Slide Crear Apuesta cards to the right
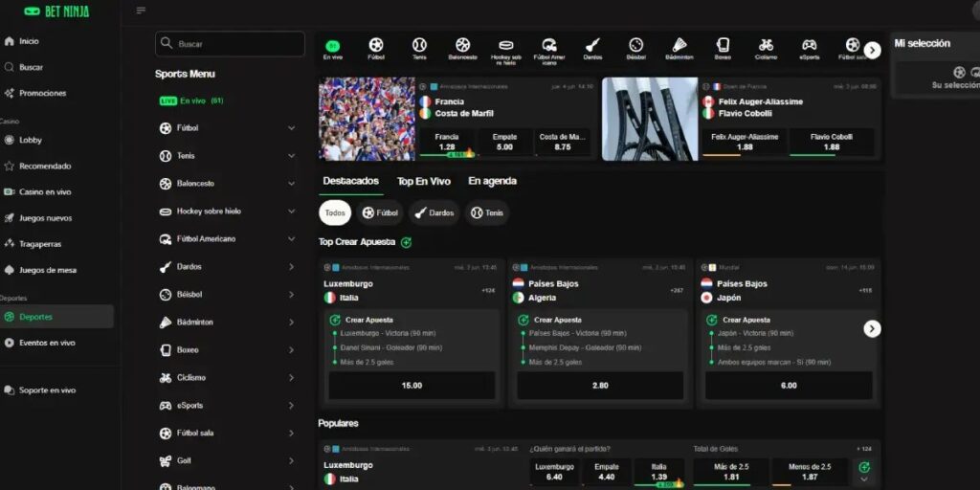This screenshot has height=490, width=980. [873, 329]
